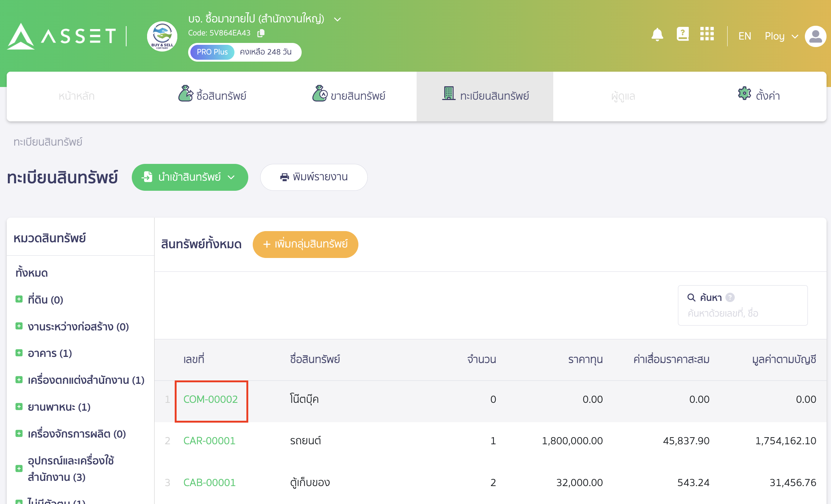Screen dimensions: 831x504
Task: Open the นำเข้าสินทรัพย์ import dropdown
Action: click(x=190, y=177)
